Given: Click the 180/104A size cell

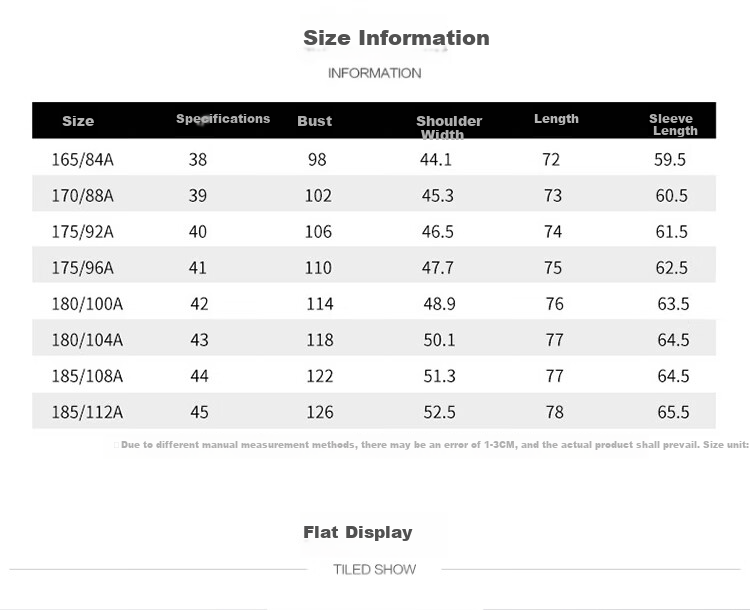Looking at the screenshot, I should click(x=87, y=340).
